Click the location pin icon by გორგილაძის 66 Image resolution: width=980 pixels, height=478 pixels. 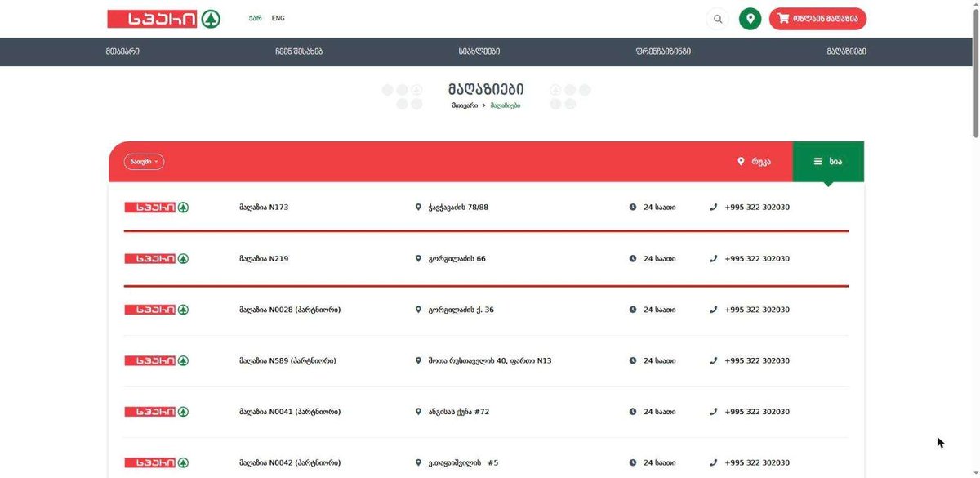[x=419, y=259]
